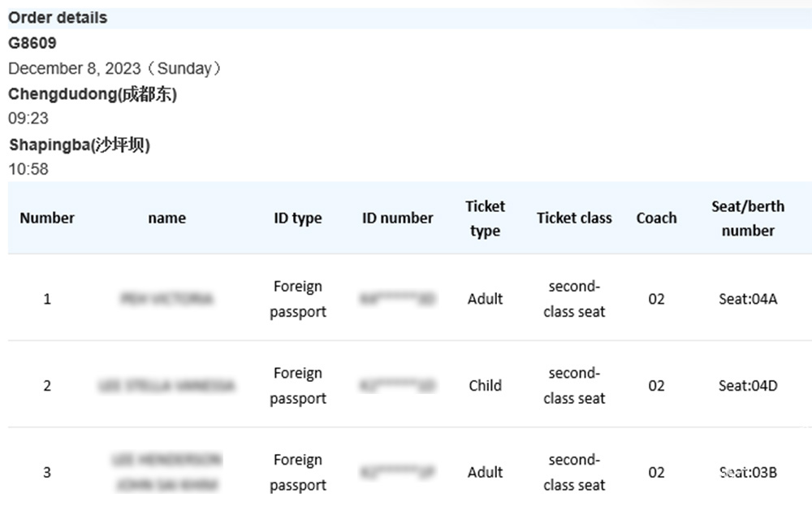
Task: Click the 10:58 arrival time
Action: pos(28,169)
